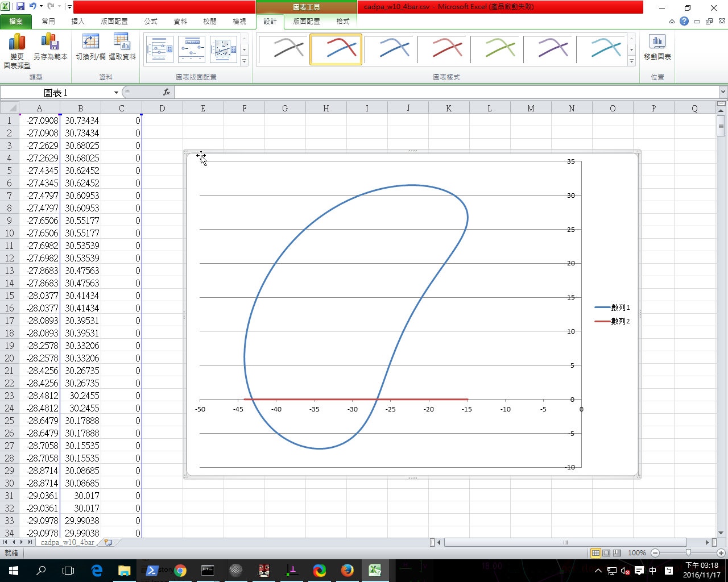This screenshot has width=728, height=582.
Task: Open Firefox from the taskbar
Action: (347, 570)
